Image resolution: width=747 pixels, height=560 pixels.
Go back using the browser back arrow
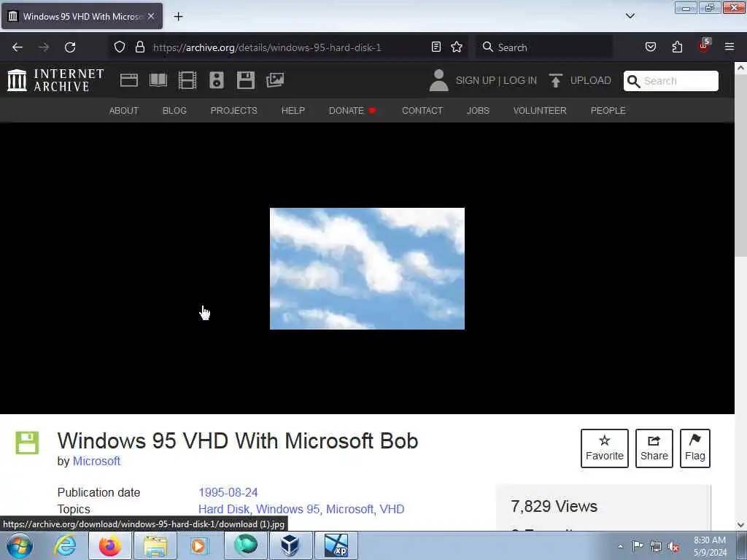tap(18, 47)
